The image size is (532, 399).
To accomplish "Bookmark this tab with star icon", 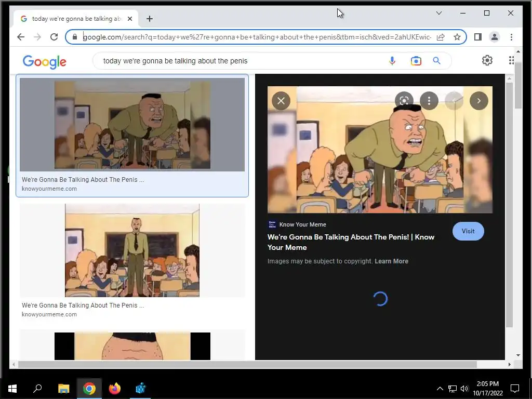I will [457, 37].
